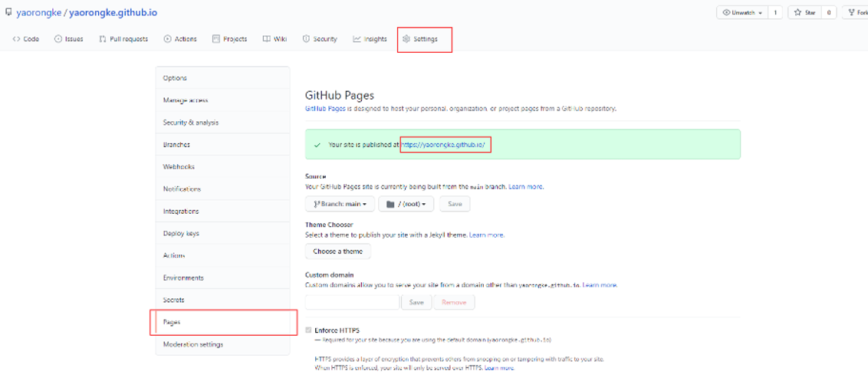Focus the Custom domain text field

click(352, 302)
